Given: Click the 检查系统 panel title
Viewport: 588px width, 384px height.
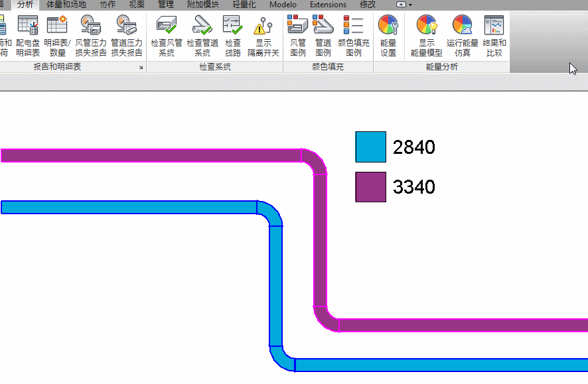Looking at the screenshot, I should [215, 67].
